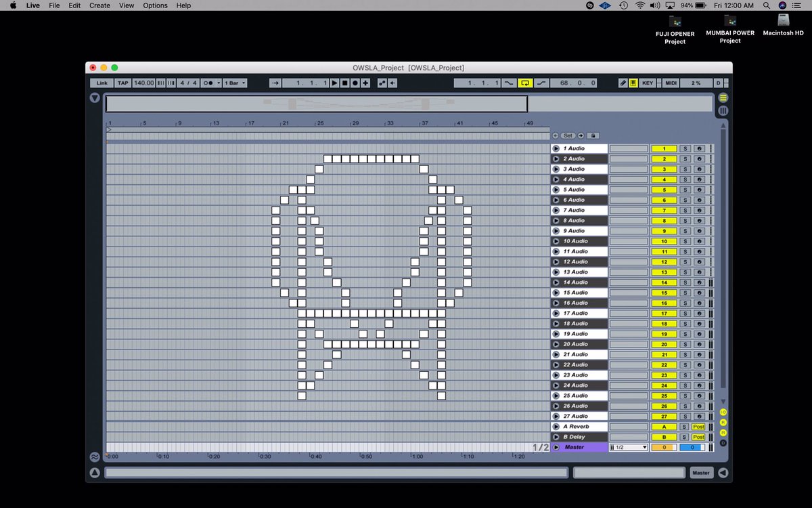
Task: Solo track 15 Audio
Action: pos(685,293)
